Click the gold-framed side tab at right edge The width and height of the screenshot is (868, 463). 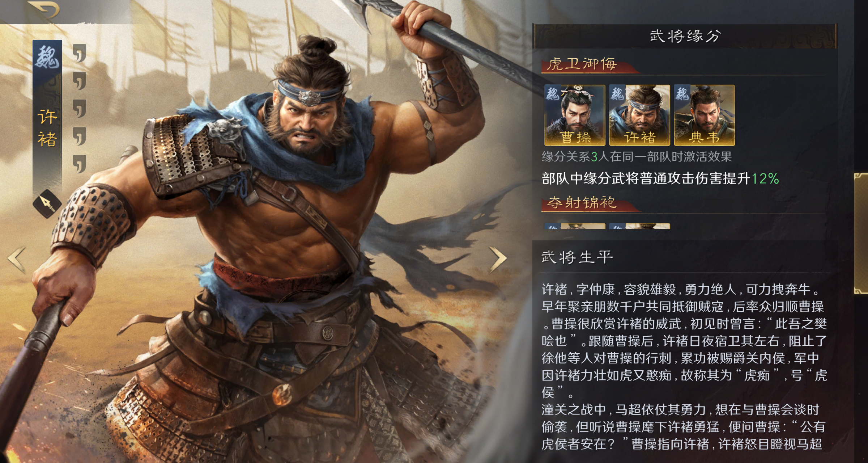click(x=861, y=233)
